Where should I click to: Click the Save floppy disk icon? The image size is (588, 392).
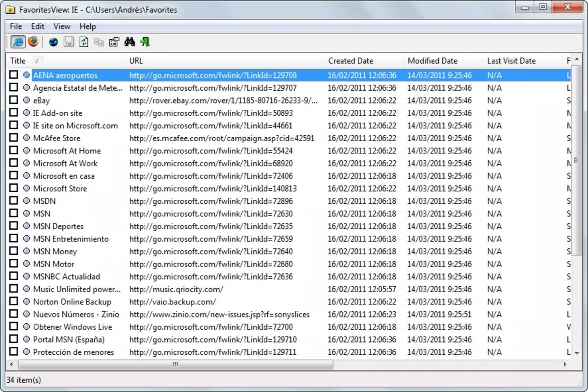(69, 42)
